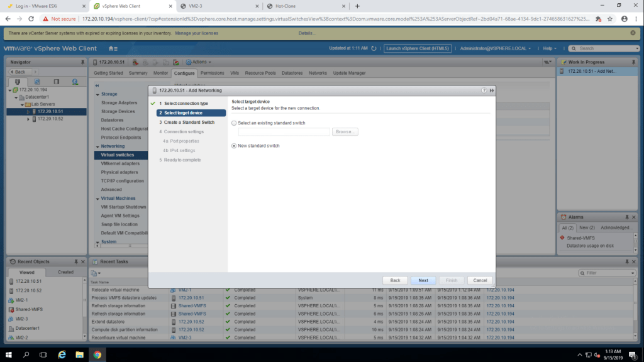Screen dimensions: 644x362
Task: Click the vSphere home menu icon
Action: [113, 48]
